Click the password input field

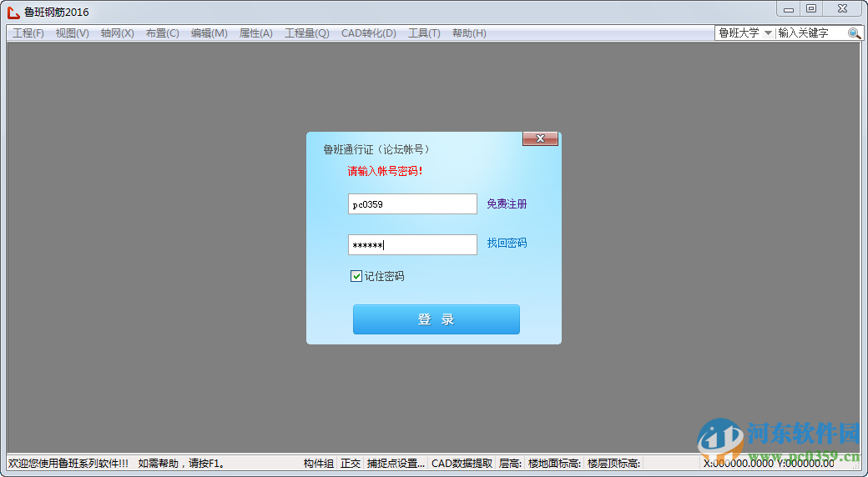pos(412,245)
